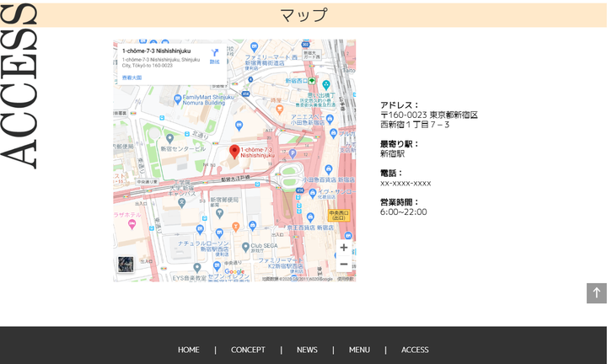The width and height of the screenshot is (607, 364).
Task: Select MENU in footer navigation
Action: coord(359,350)
